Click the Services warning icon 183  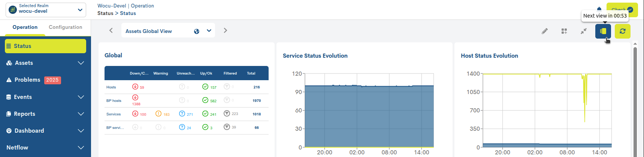[x=158, y=114]
